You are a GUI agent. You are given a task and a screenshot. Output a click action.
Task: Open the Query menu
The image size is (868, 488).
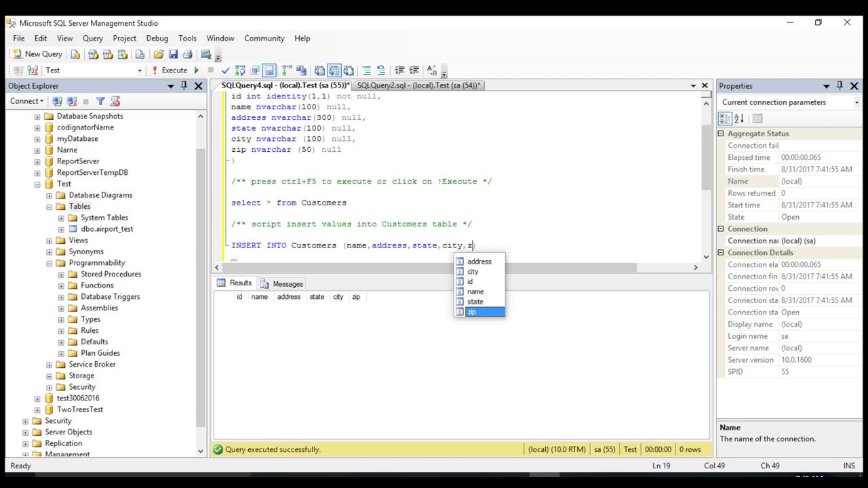pyautogui.click(x=93, y=39)
